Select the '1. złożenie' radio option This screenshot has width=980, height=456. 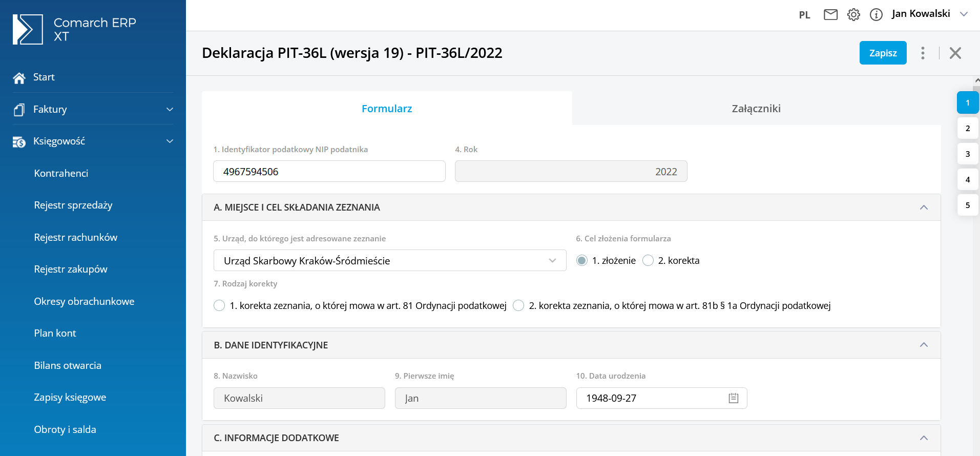tap(581, 261)
